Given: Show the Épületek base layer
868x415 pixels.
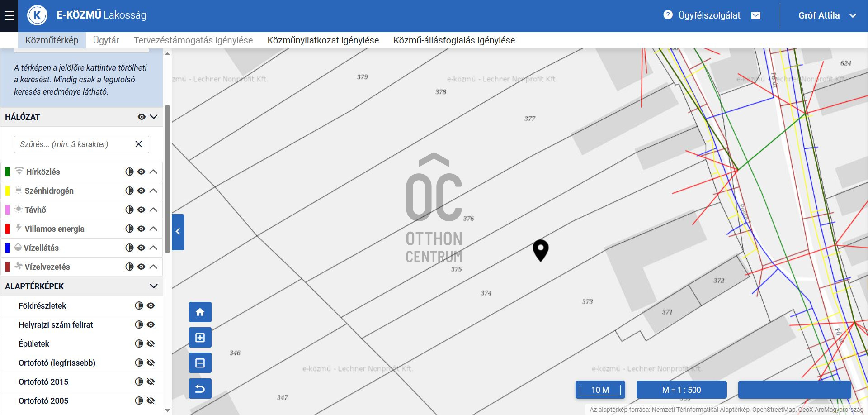Looking at the screenshot, I should coord(151,343).
